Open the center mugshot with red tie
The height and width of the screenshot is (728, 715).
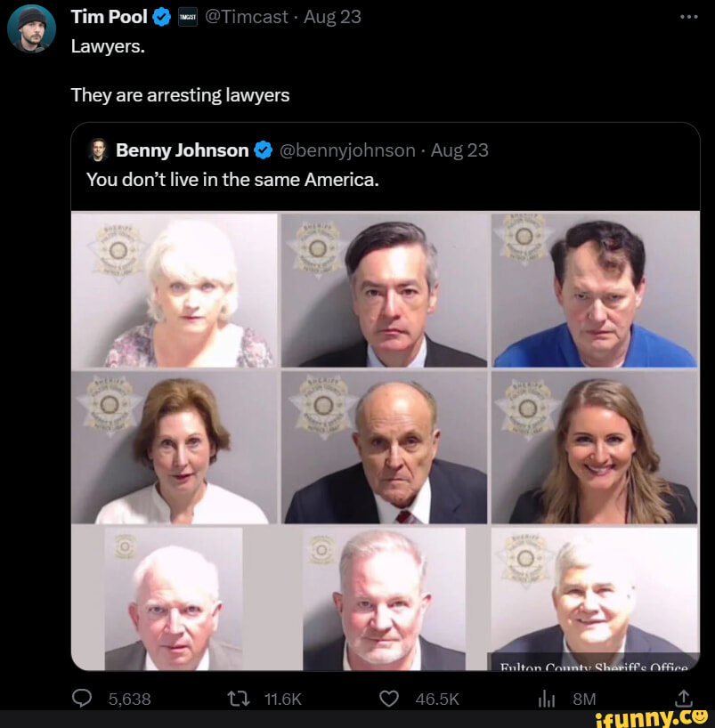pyautogui.click(x=385, y=448)
